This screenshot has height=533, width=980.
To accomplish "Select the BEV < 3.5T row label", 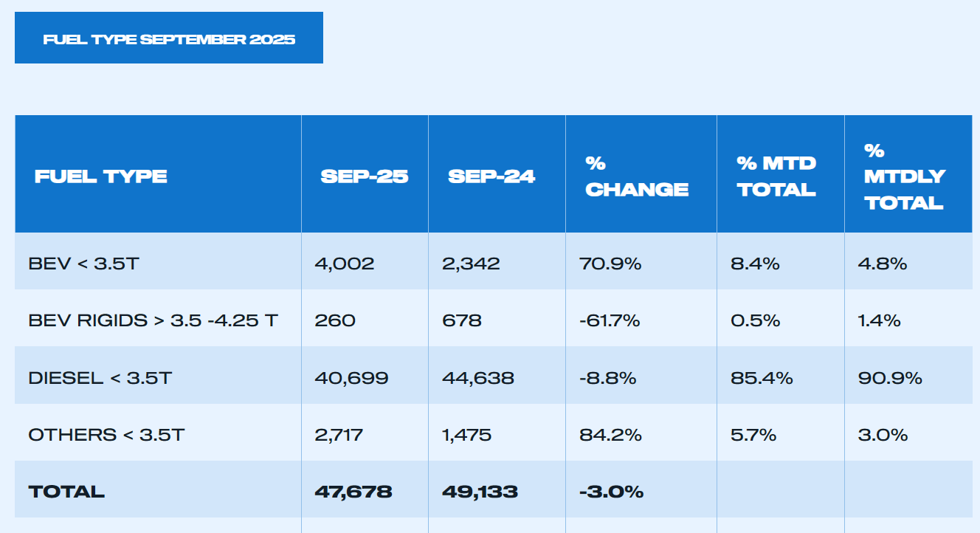I will (83, 263).
